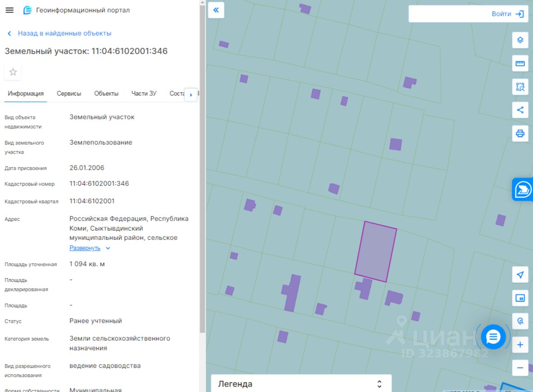Zoom out on the map
This screenshot has width=533, height=392.
tap(520, 368)
